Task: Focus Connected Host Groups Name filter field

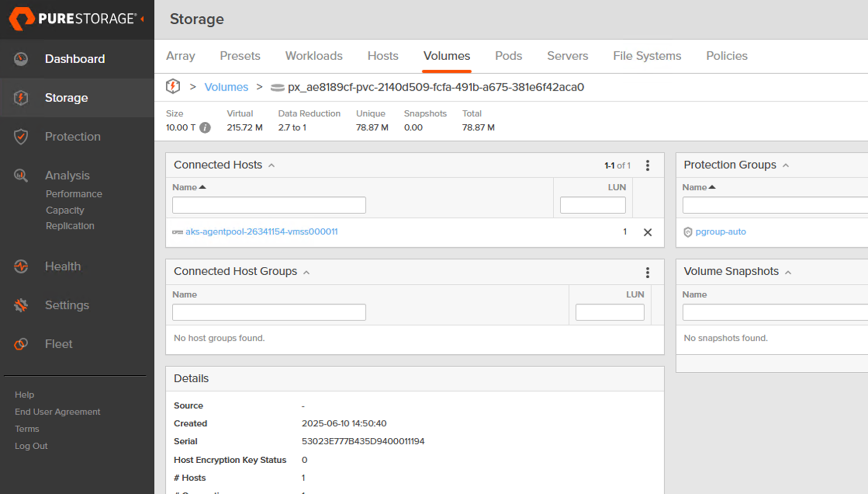Action: point(269,313)
